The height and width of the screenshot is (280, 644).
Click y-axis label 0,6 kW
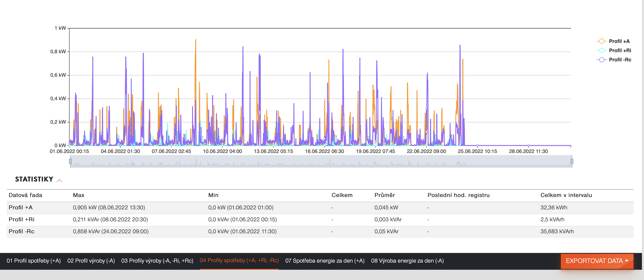[x=58, y=75]
